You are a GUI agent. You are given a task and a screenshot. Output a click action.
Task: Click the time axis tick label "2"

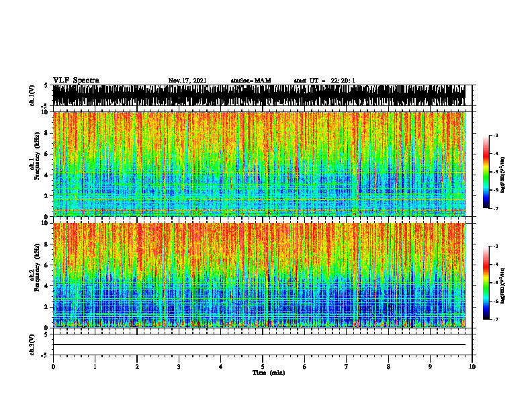tap(137, 367)
